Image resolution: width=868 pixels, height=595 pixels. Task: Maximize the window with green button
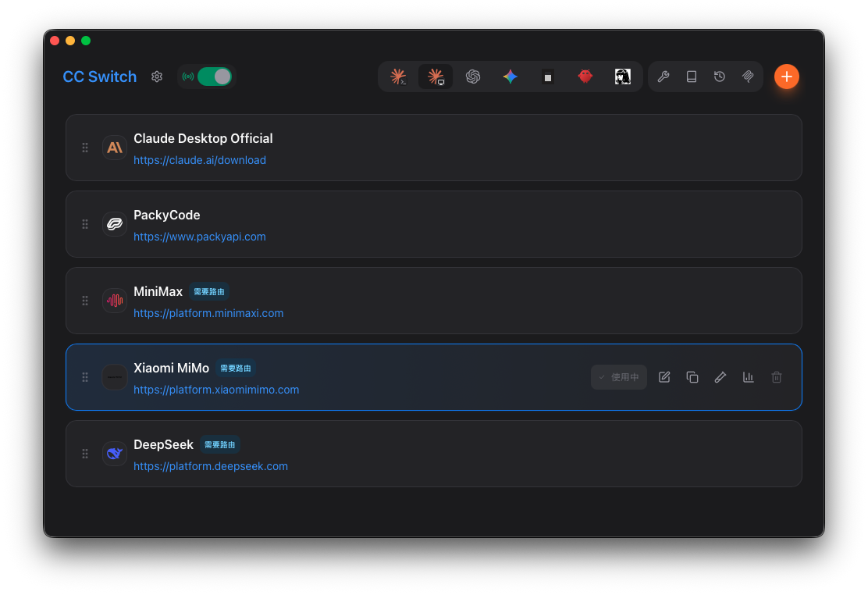86,41
